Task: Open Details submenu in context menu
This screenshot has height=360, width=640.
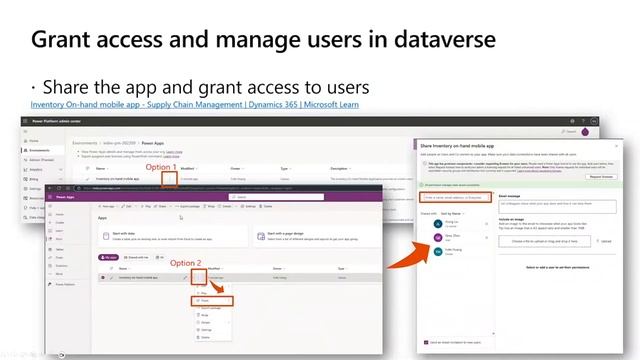Action: (212, 322)
